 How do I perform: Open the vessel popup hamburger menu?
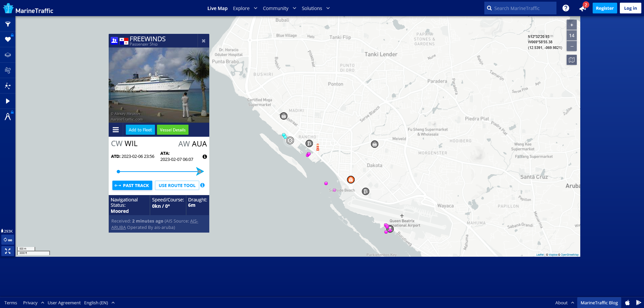pos(116,130)
